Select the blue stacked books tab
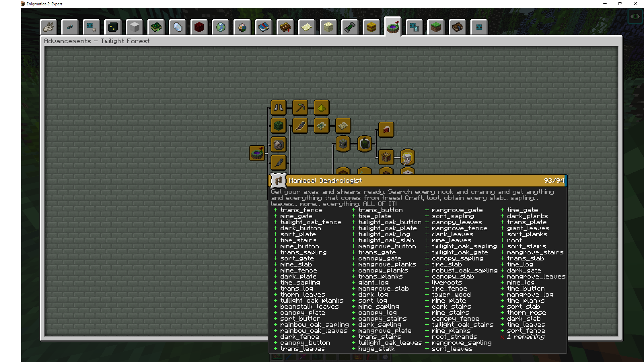The image size is (644, 362). (x=263, y=27)
